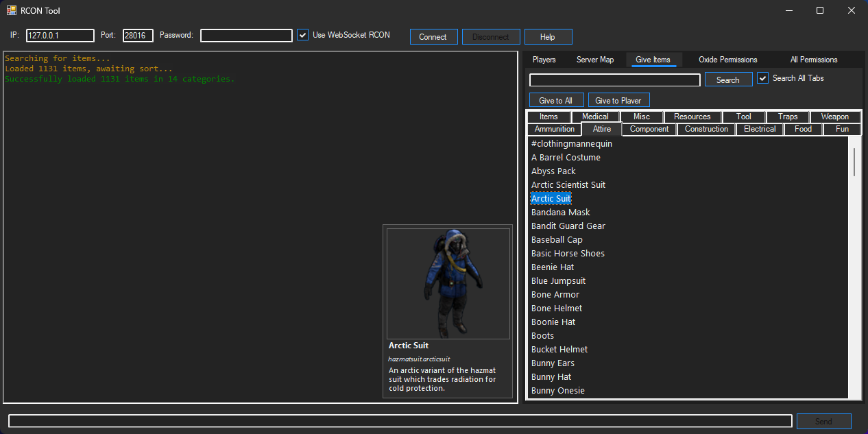The height and width of the screenshot is (434, 868).
Task: Click the Arctic Suit preview image
Action: tap(448, 283)
